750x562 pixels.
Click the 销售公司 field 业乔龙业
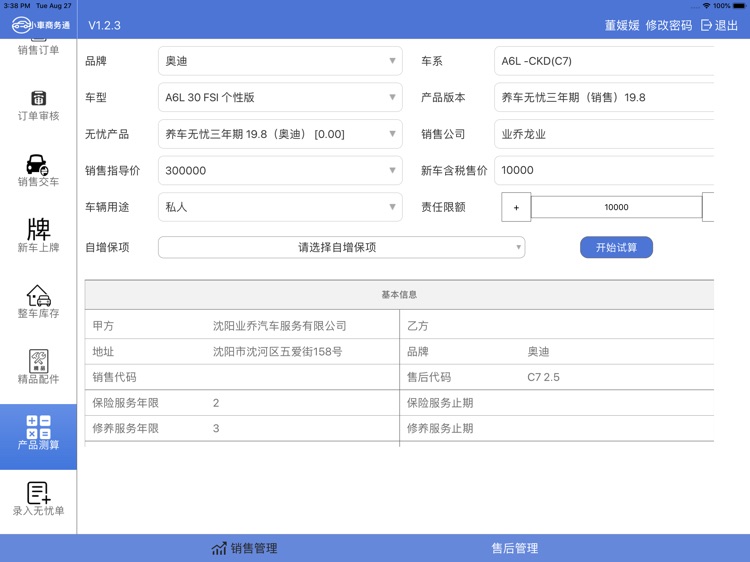click(x=604, y=134)
